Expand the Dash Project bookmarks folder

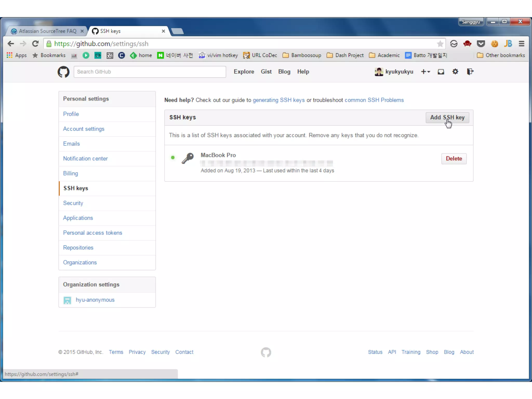pos(345,55)
